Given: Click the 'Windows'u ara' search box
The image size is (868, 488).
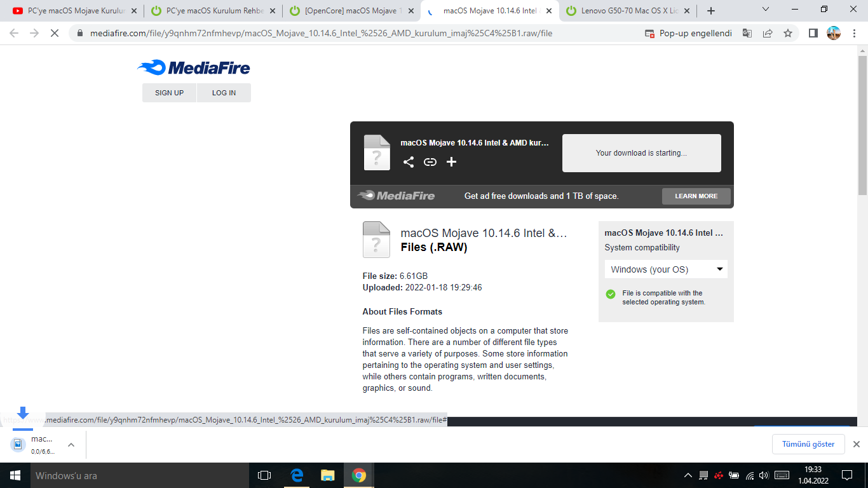Looking at the screenshot, I should click(140, 475).
